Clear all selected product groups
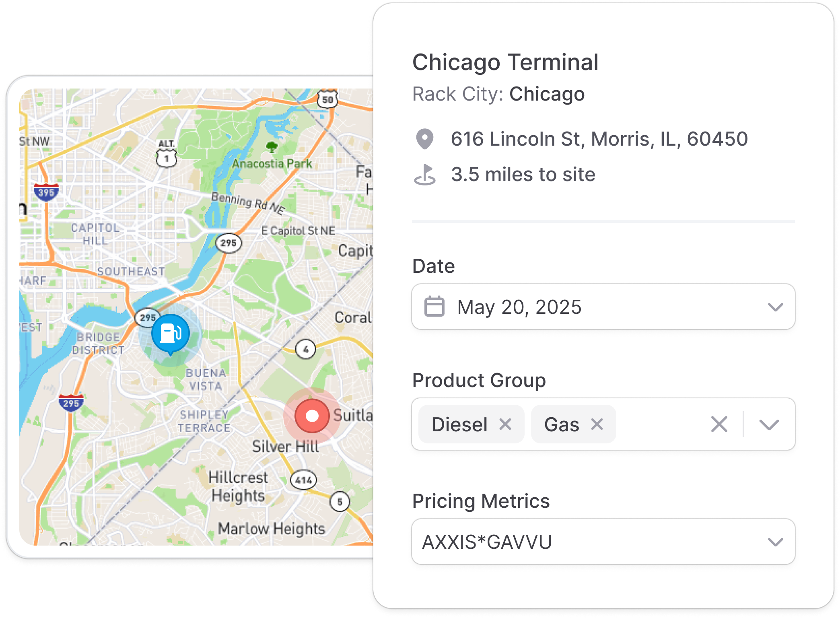Screen dimensions: 840x618 (x=719, y=424)
